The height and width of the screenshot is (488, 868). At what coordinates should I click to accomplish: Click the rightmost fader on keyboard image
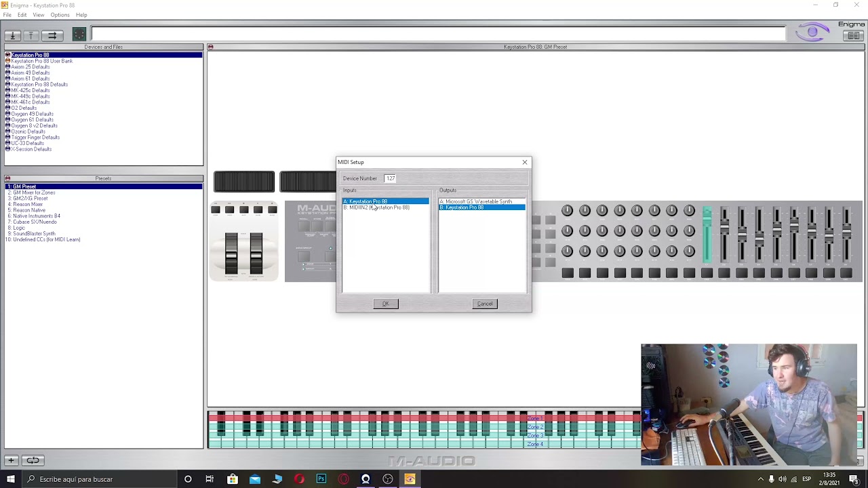pos(846,235)
